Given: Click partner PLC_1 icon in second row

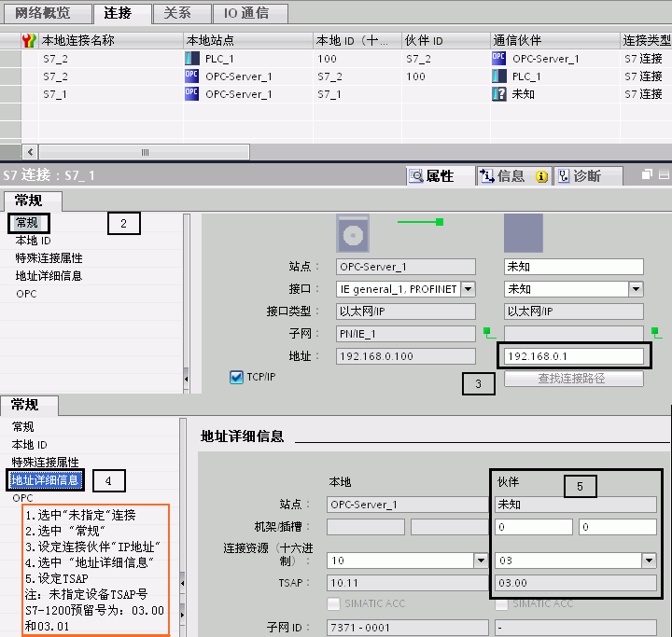Looking at the screenshot, I should pyautogui.click(x=498, y=76).
